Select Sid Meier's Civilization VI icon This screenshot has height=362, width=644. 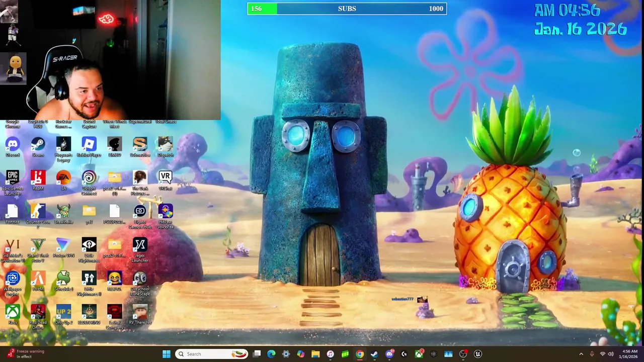coord(13,251)
